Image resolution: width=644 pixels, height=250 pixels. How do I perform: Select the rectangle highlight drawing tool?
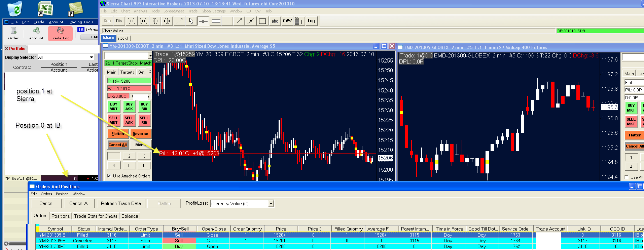click(216, 21)
